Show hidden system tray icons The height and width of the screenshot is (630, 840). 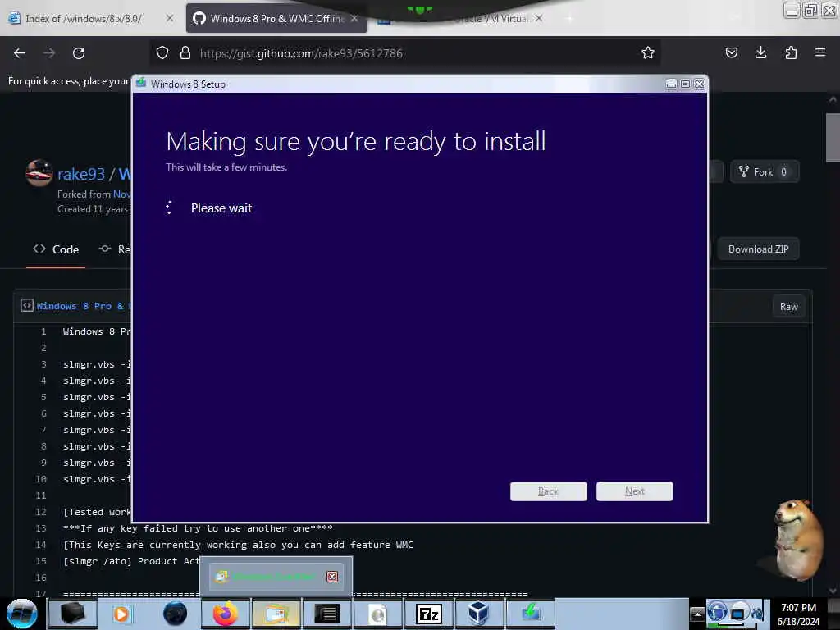pos(697,614)
